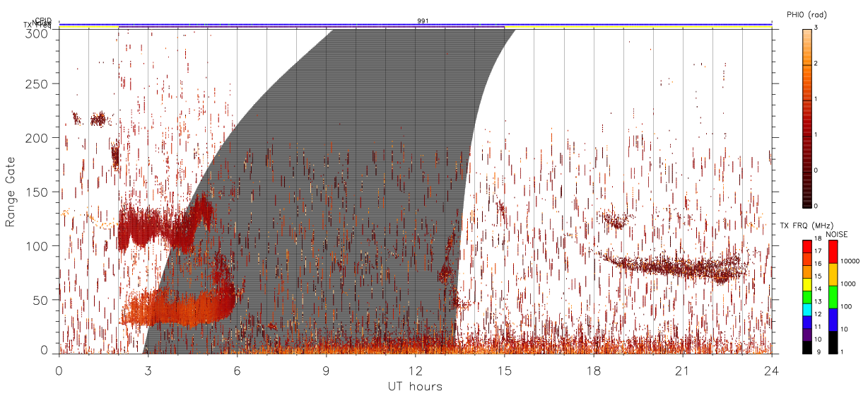Click the PHI0 gradient color bar
The width and height of the screenshot is (868, 401).
tap(807, 117)
